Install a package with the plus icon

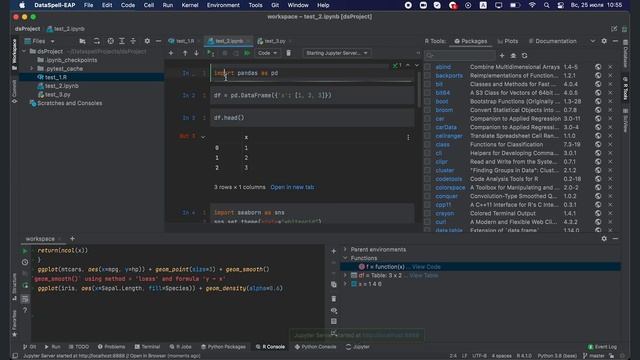502,56
